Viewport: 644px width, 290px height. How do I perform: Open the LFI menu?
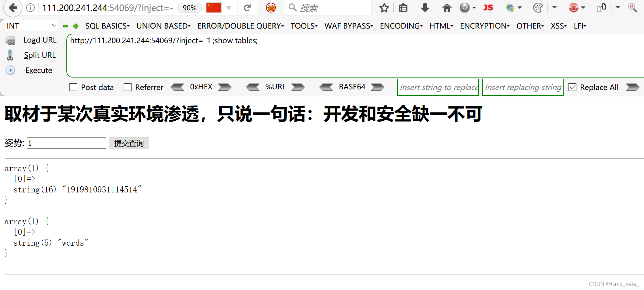[580, 26]
